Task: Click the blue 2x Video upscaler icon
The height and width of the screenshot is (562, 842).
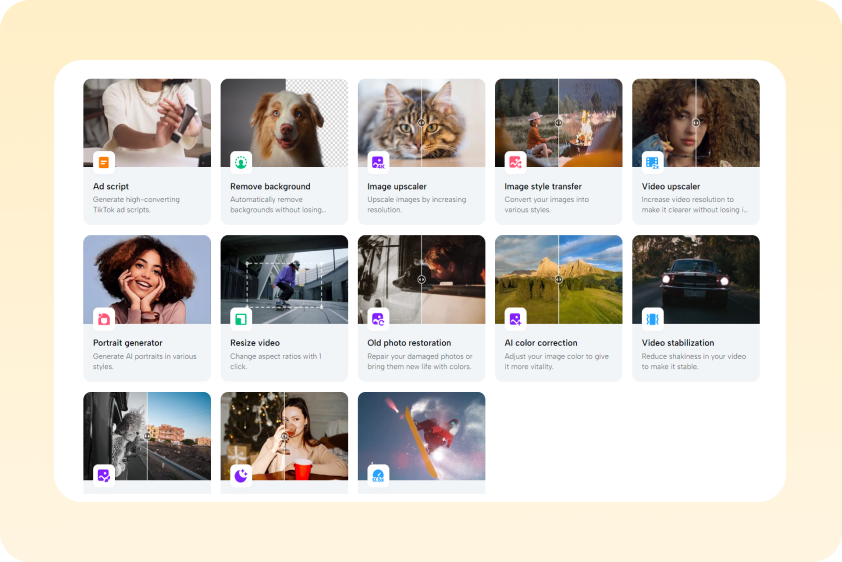Action: [x=652, y=162]
